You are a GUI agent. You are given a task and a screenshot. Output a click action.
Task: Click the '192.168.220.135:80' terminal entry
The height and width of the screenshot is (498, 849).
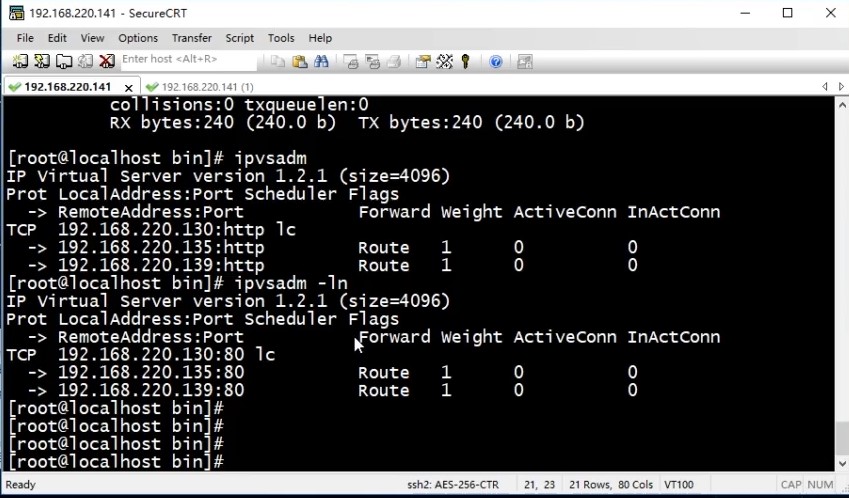pos(151,372)
